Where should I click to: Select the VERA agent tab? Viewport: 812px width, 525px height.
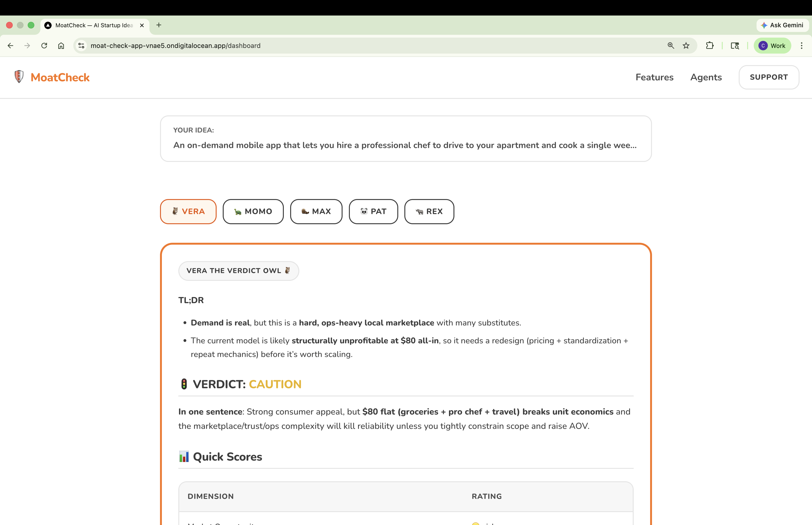click(x=188, y=211)
